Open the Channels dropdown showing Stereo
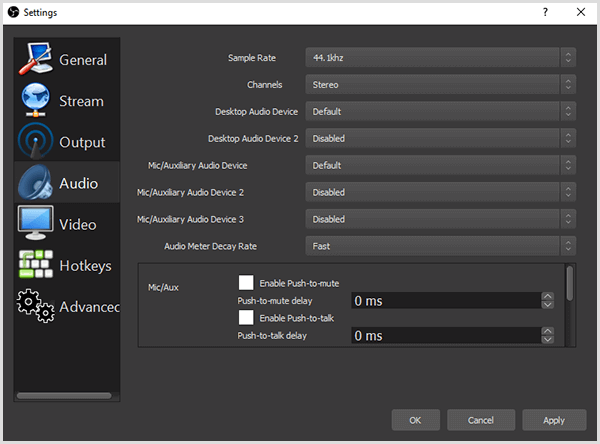 pyautogui.click(x=440, y=85)
